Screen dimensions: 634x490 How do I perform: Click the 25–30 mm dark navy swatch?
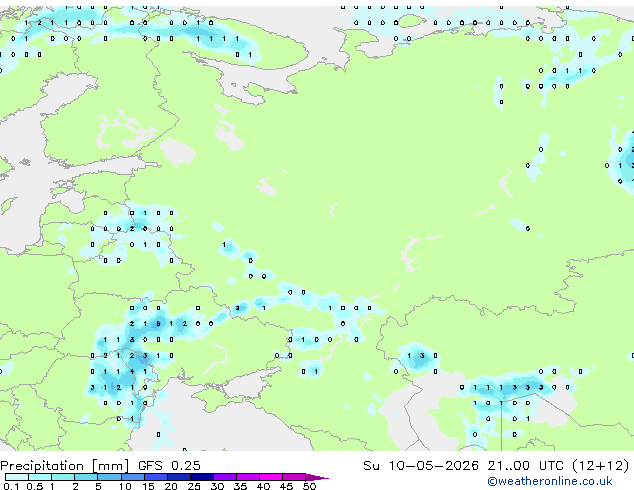(201, 477)
